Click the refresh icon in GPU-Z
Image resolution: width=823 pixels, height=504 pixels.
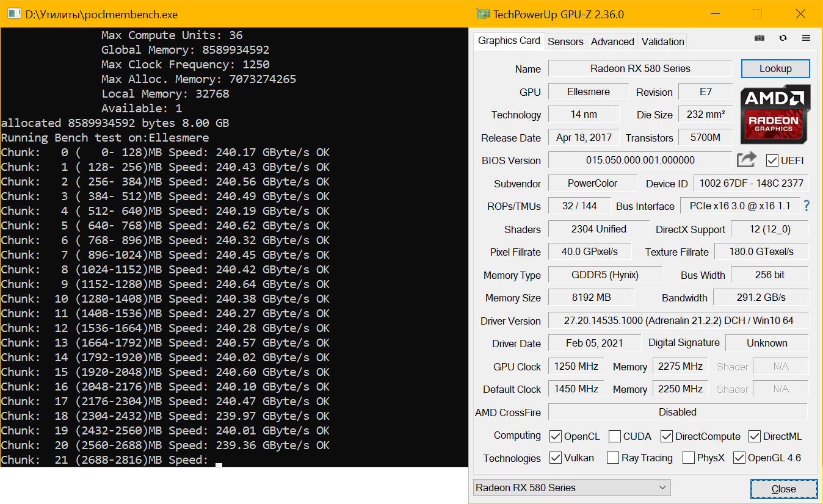pyautogui.click(x=783, y=38)
